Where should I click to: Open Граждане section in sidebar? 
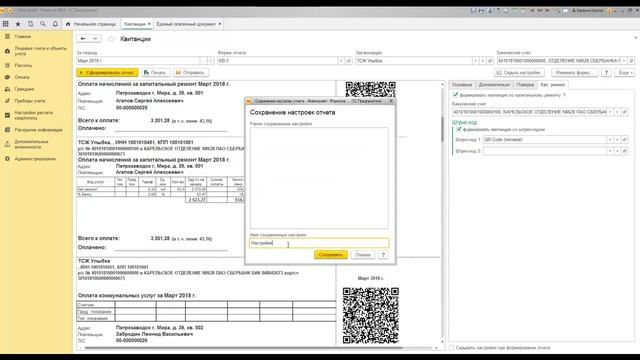[24, 89]
